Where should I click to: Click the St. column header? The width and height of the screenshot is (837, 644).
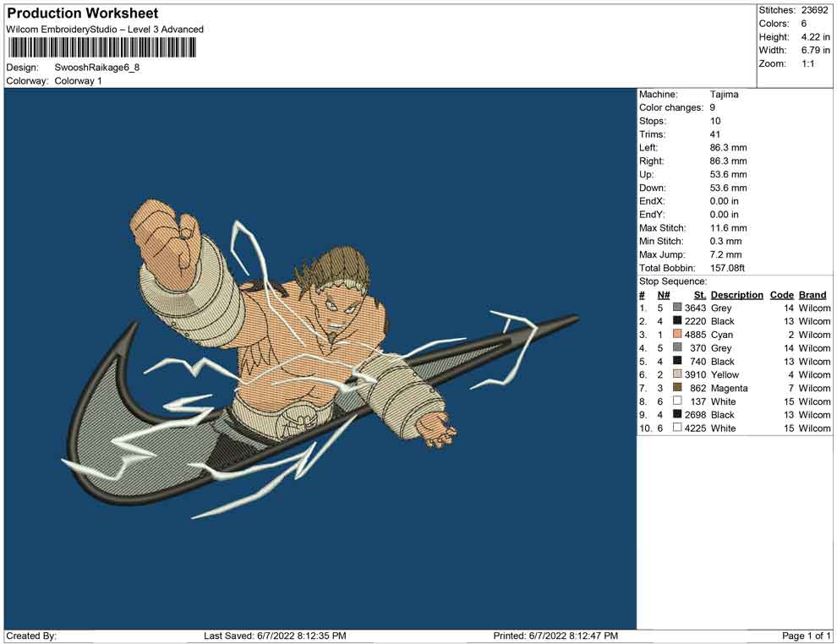(x=699, y=295)
